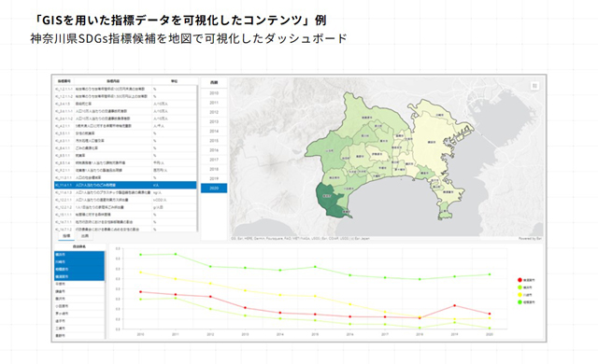
Task: Click the indicator table vertical scrollbar
Action: [197, 158]
